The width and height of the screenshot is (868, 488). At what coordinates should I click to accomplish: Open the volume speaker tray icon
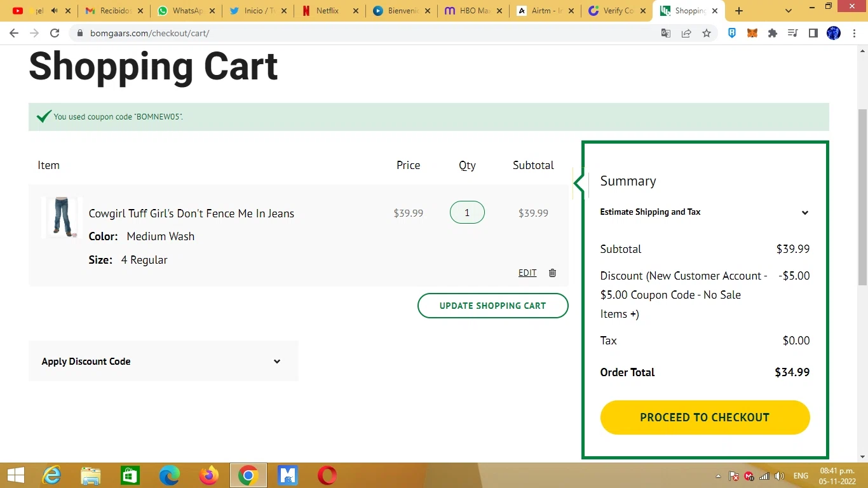(x=780, y=476)
